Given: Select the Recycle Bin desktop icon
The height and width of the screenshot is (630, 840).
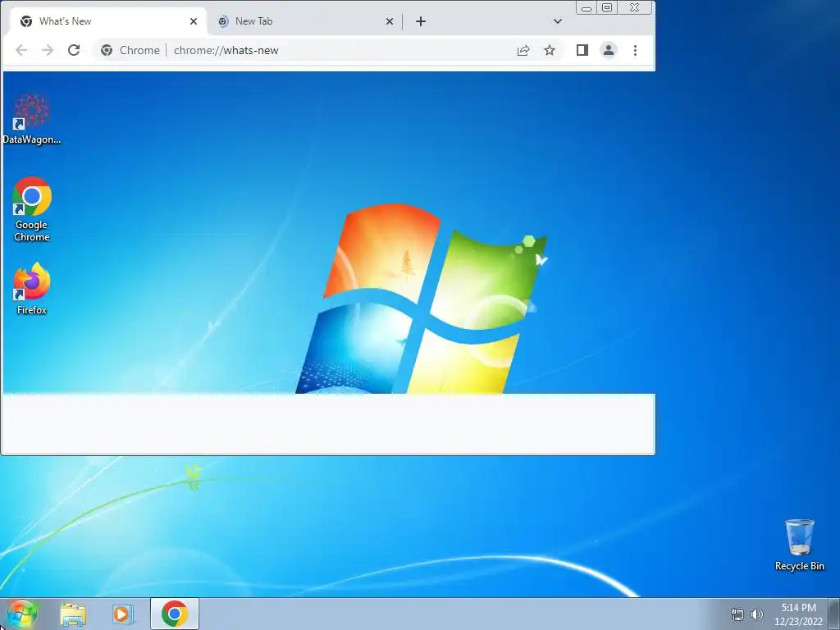Looking at the screenshot, I should pos(799,545).
